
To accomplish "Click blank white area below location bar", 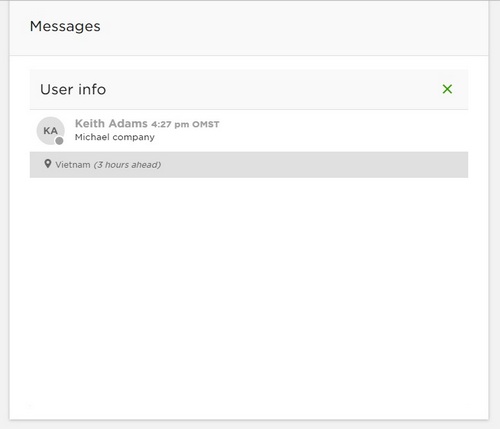I will [x=249, y=293].
